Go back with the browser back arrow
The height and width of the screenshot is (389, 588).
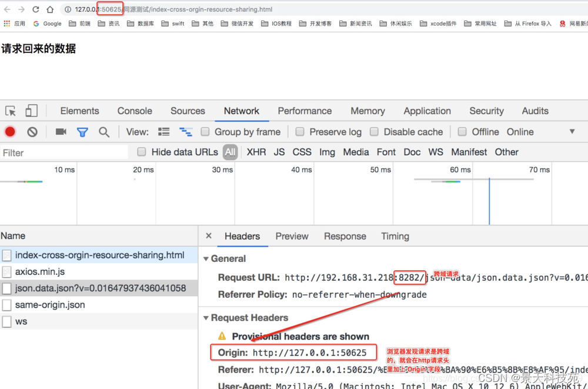7,9
